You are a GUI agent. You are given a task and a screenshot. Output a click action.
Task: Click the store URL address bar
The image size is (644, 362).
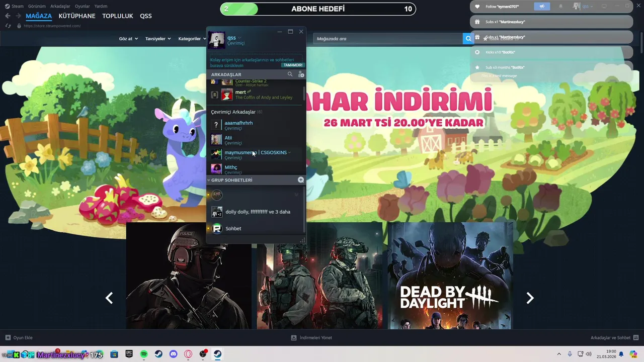point(52,26)
